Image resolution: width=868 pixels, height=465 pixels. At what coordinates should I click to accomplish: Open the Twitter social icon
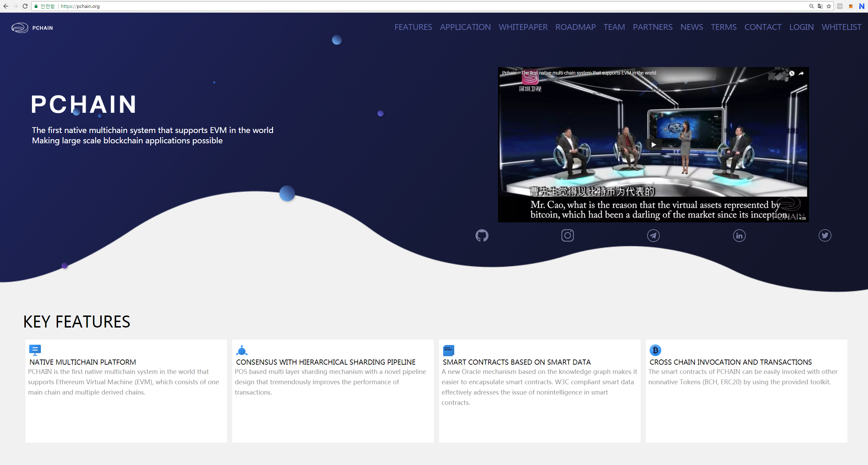825,235
